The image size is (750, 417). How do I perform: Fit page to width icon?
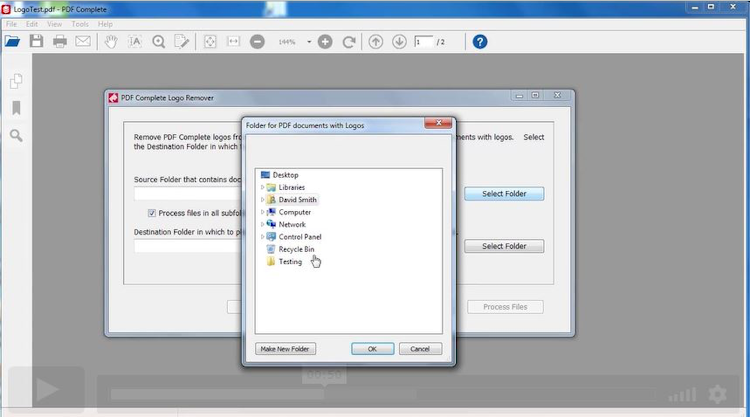(x=233, y=42)
